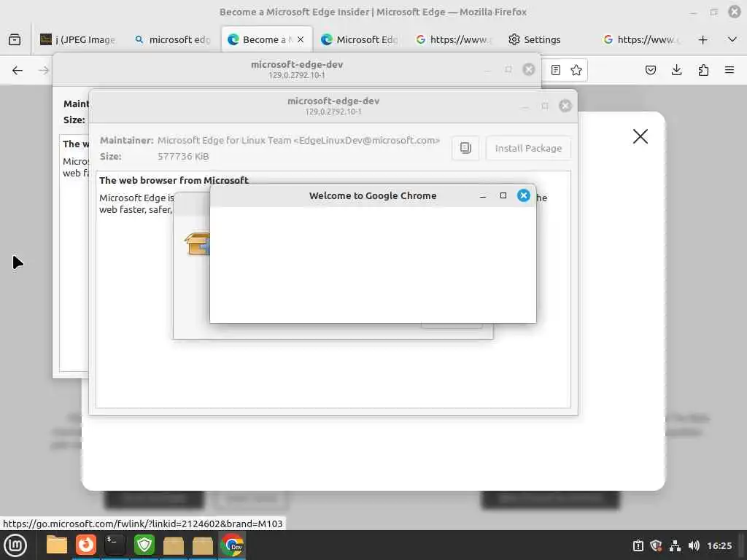Save page to Pocket
Viewport: 747px width, 560px height.
click(x=650, y=71)
